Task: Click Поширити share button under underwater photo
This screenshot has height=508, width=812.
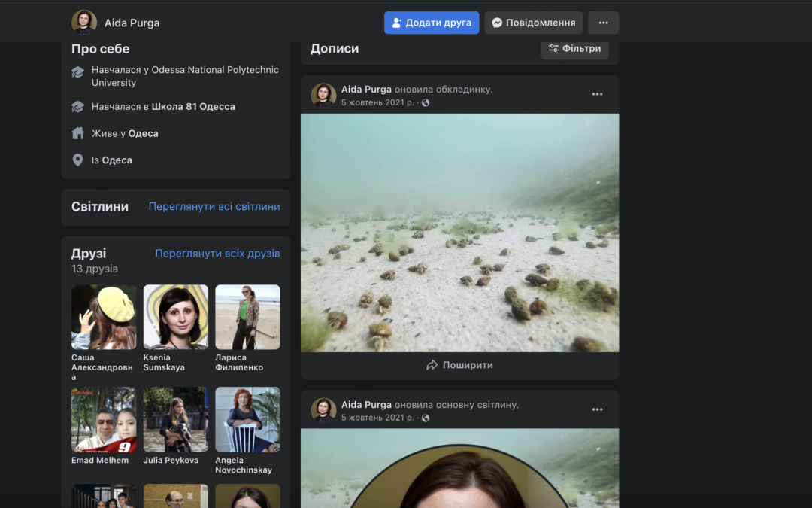Action: click(459, 365)
